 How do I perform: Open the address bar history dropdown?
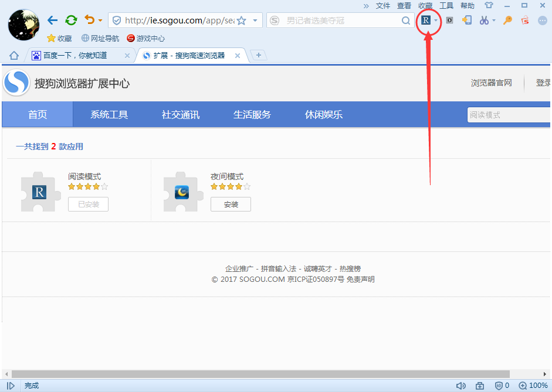coord(255,20)
